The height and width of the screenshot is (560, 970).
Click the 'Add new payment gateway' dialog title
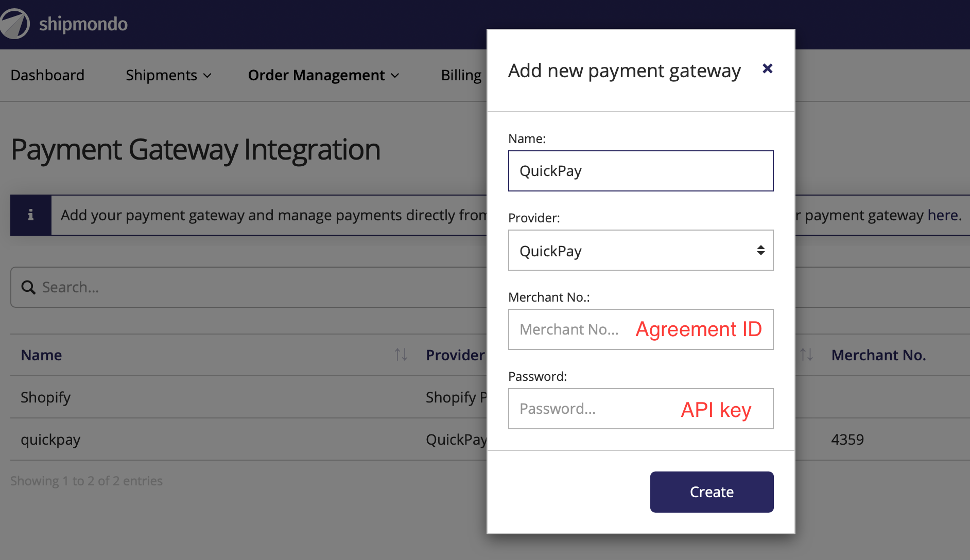(624, 71)
